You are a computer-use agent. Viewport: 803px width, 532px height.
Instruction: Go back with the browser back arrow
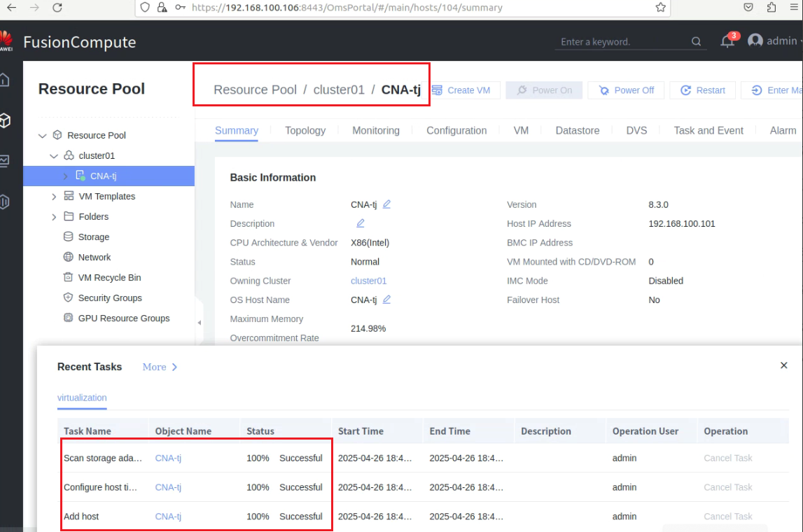[x=11, y=7]
